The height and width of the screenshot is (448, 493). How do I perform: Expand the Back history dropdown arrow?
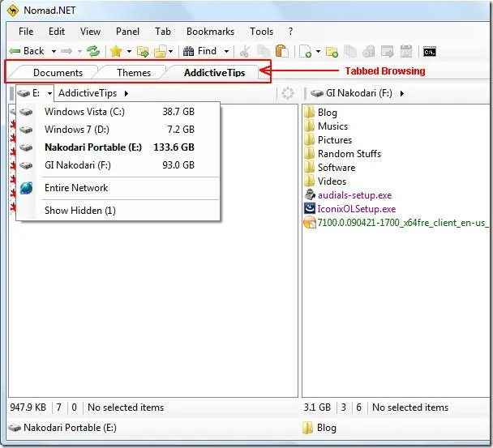[54, 51]
